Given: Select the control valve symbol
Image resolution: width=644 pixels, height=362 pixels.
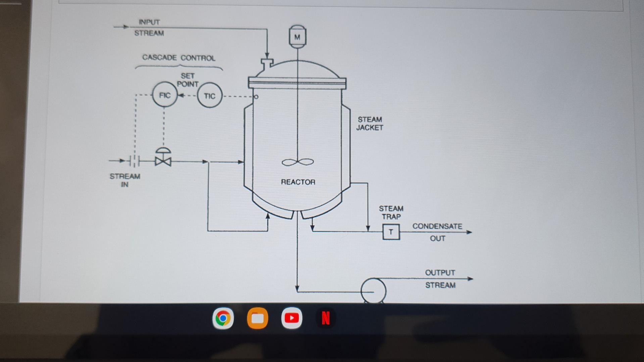Looking at the screenshot, I should coord(163,162).
